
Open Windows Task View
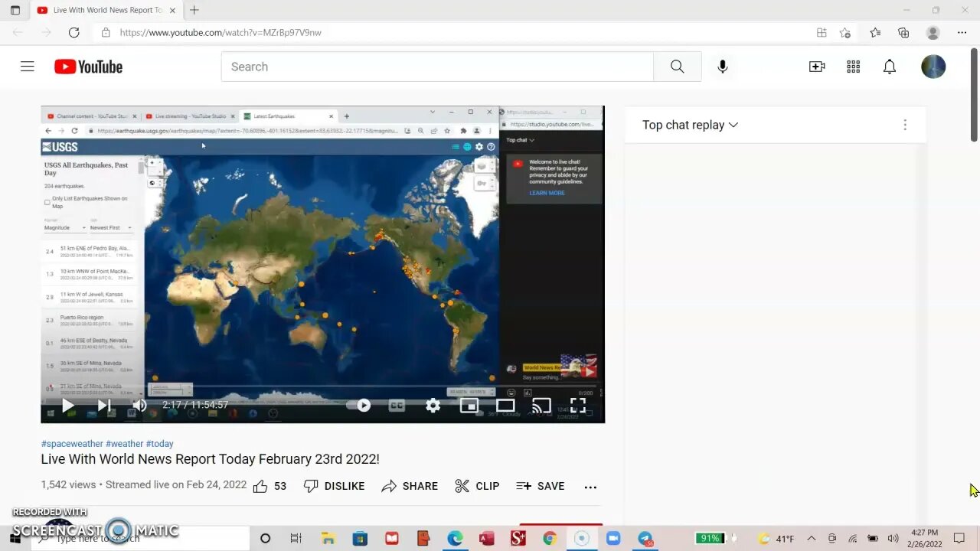click(296, 539)
